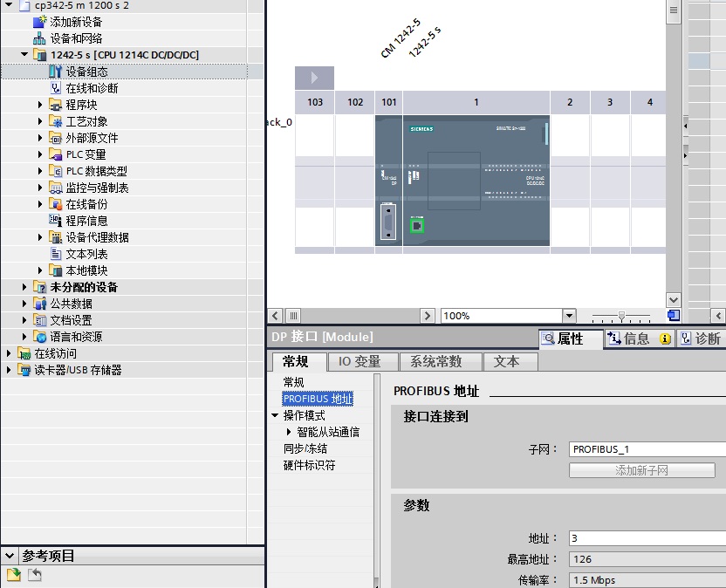The width and height of the screenshot is (726, 588).
Task: Click the 设备组态 configuration icon
Action: coord(56,72)
